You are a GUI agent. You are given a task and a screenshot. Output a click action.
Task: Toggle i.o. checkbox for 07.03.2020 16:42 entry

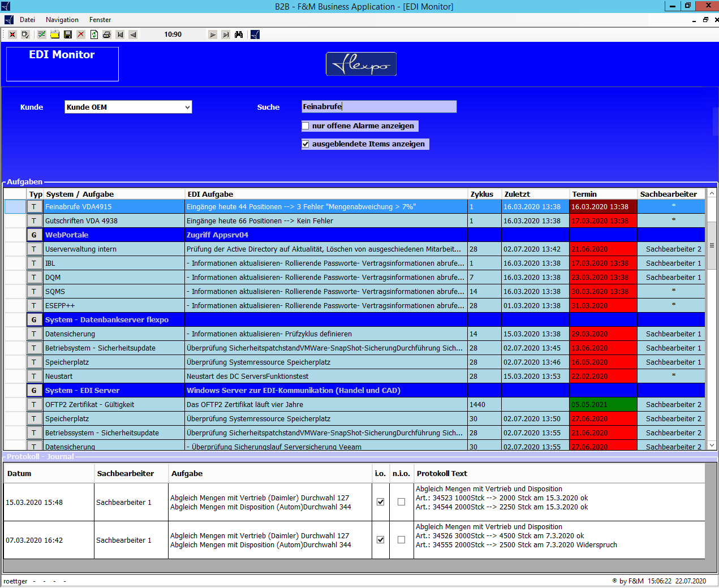point(381,540)
